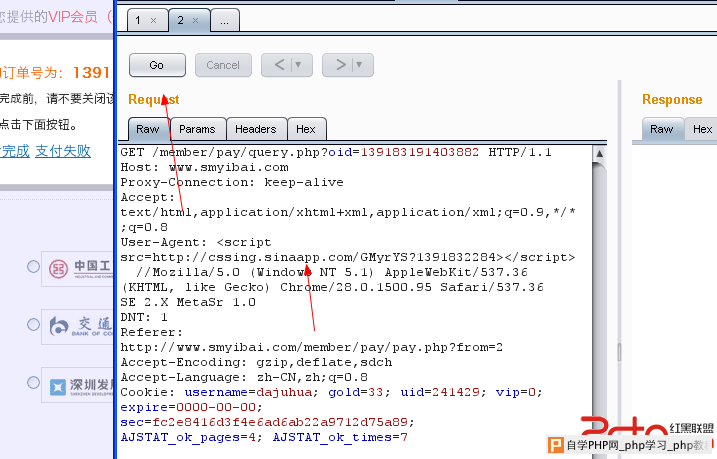
Task: Open the Params tab
Action: [x=198, y=129]
